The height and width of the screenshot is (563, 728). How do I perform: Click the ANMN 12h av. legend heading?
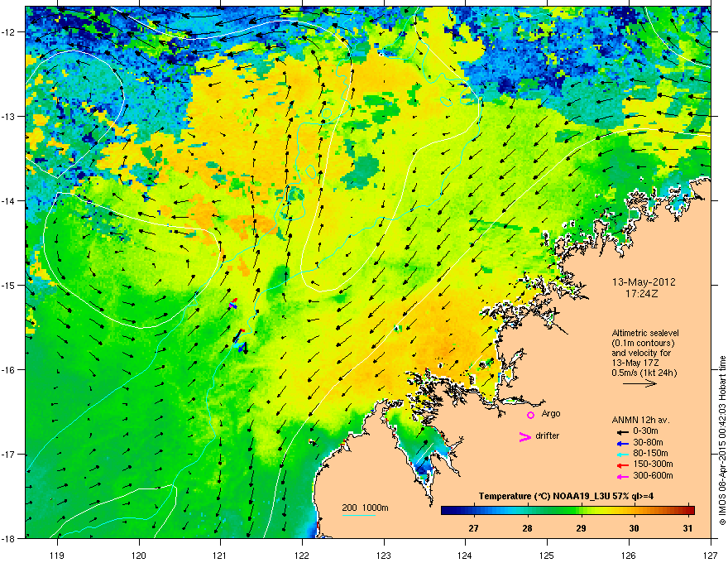[640, 420]
